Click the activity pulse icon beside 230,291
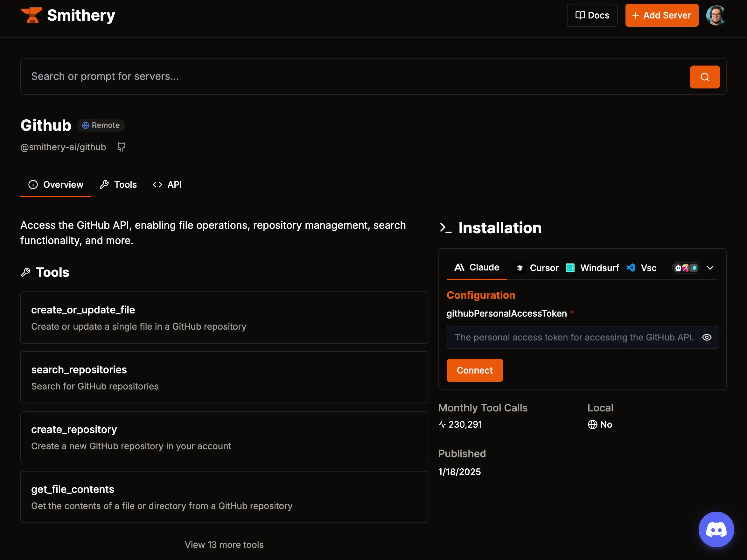Image resolution: width=747 pixels, height=560 pixels. [x=442, y=424]
